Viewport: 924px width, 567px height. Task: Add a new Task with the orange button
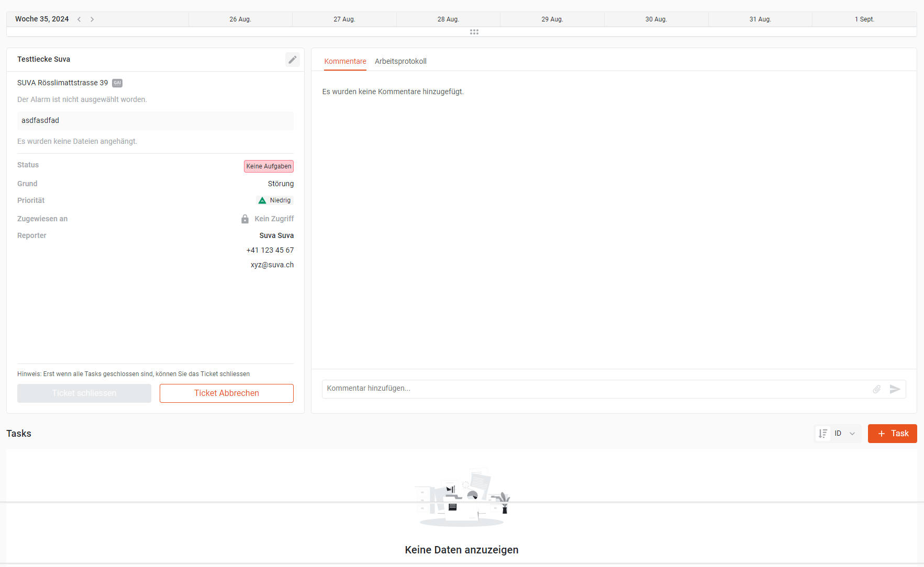892,434
